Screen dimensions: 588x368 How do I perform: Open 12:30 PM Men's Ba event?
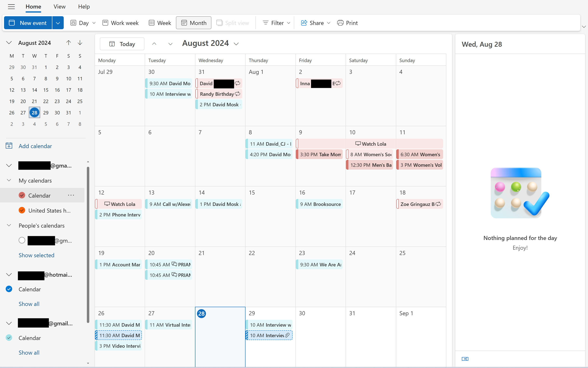pyautogui.click(x=369, y=165)
